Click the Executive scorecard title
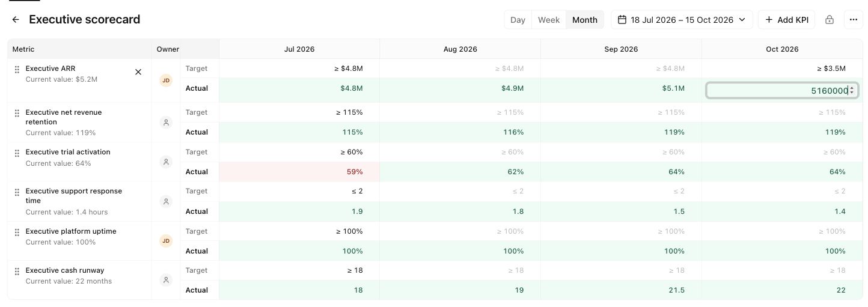 click(85, 19)
